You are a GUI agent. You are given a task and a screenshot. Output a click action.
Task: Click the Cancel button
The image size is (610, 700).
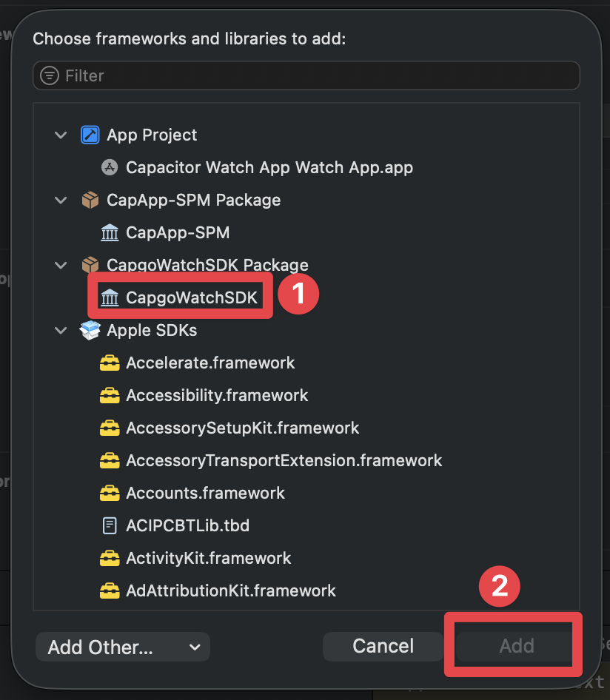pos(383,647)
